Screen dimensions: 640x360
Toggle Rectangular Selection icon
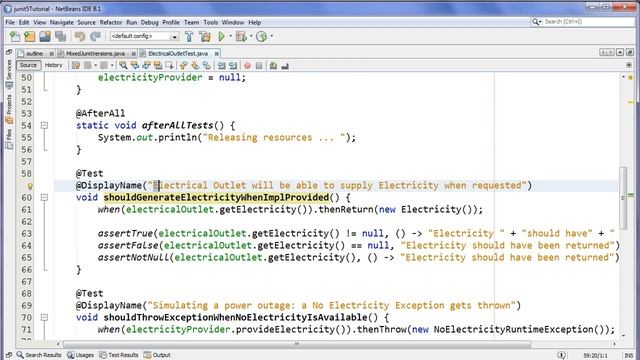click(169, 65)
